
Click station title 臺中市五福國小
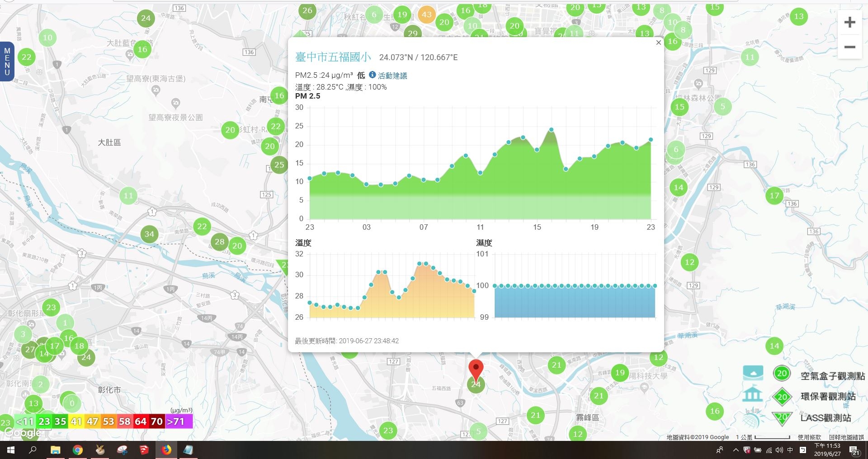[x=333, y=57]
